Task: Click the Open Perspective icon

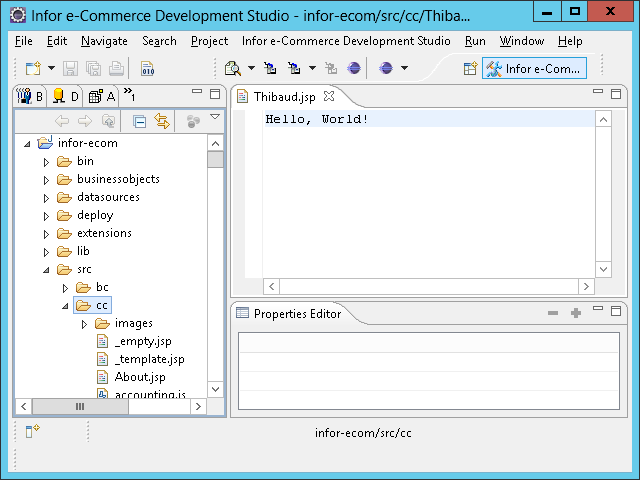Action: click(x=470, y=68)
